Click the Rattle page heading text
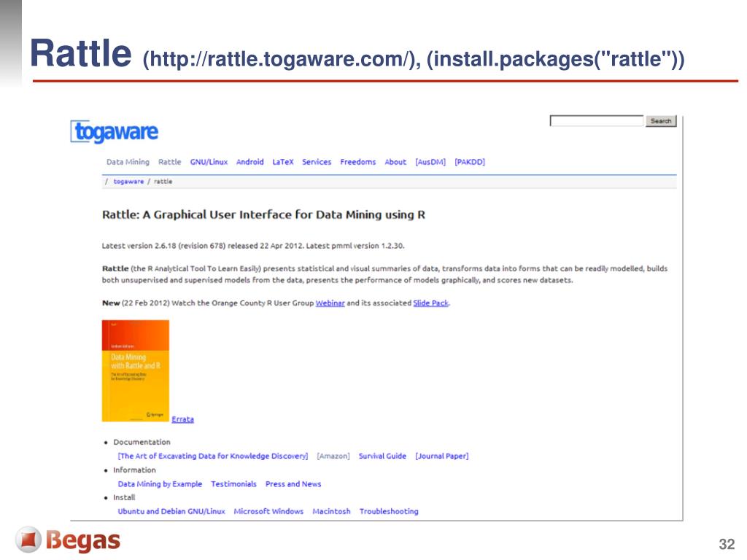The height and width of the screenshot is (560, 747). point(263,215)
